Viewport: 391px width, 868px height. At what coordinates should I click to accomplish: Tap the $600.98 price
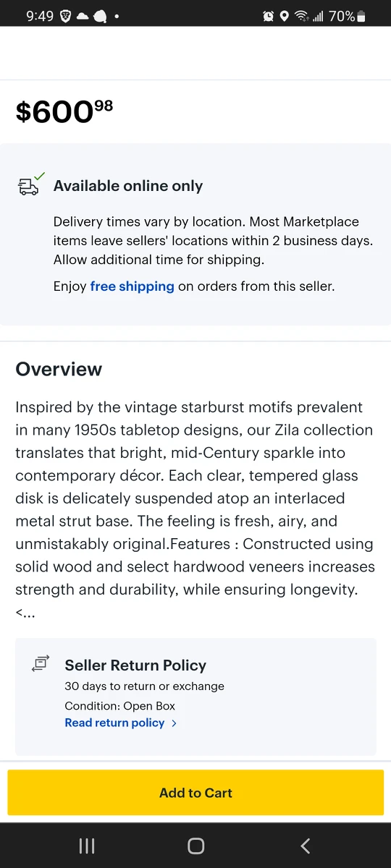click(x=64, y=111)
